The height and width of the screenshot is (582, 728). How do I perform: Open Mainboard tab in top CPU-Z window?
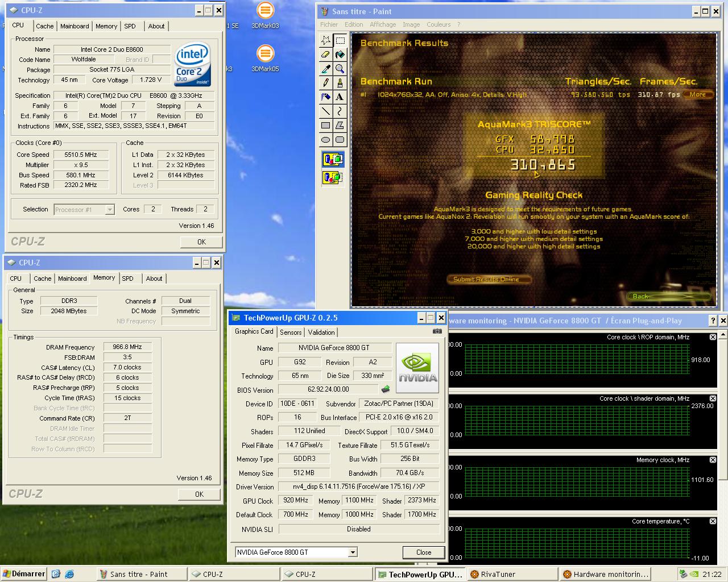tap(75, 26)
